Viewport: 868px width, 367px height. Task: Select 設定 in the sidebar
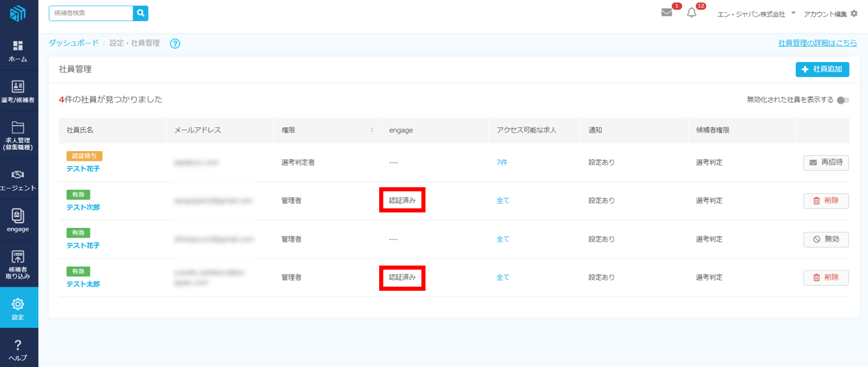(x=18, y=308)
